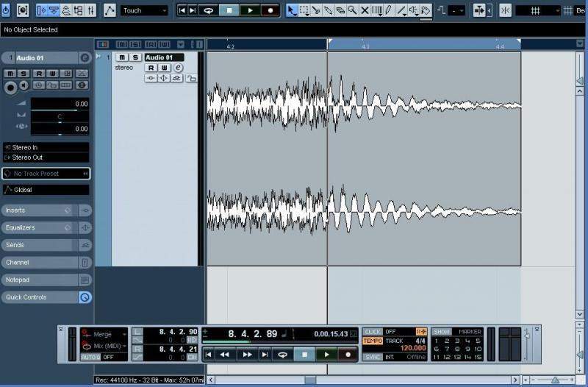This screenshot has width=588, height=387.
Task: Select the Draw pencil tool
Action: tap(389, 10)
